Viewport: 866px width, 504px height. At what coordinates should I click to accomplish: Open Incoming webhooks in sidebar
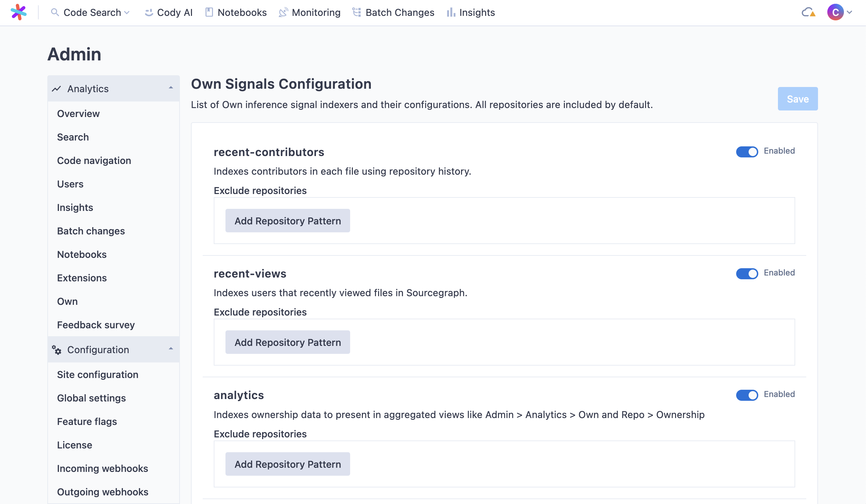(x=113, y=468)
